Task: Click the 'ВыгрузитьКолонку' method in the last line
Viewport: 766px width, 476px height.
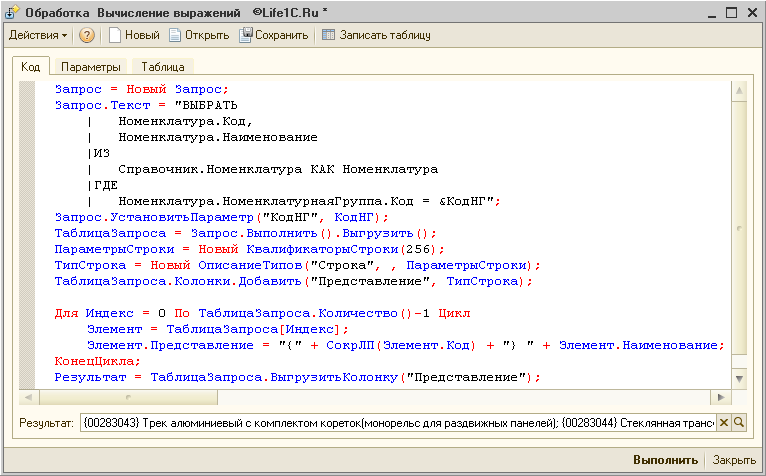Action: tap(334, 378)
